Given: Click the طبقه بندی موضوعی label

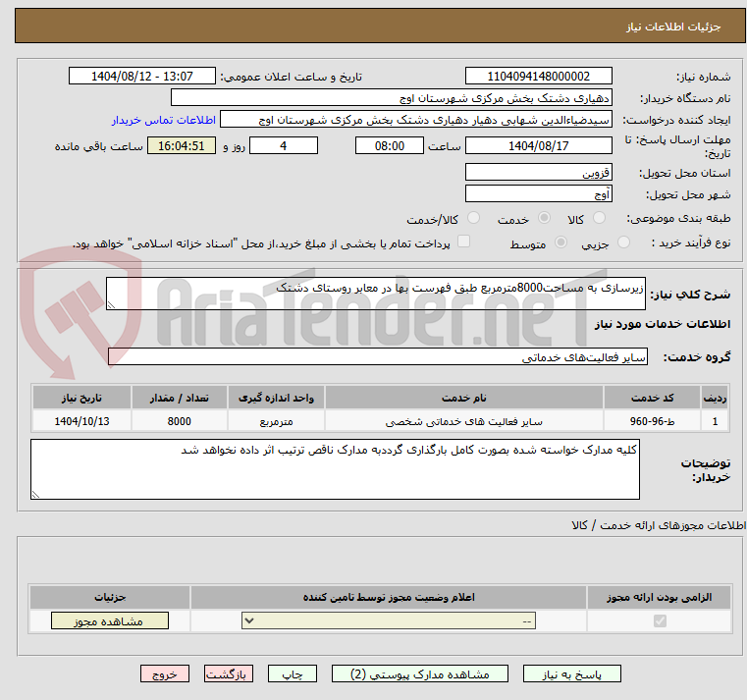Looking at the screenshot, I should [680, 218].
